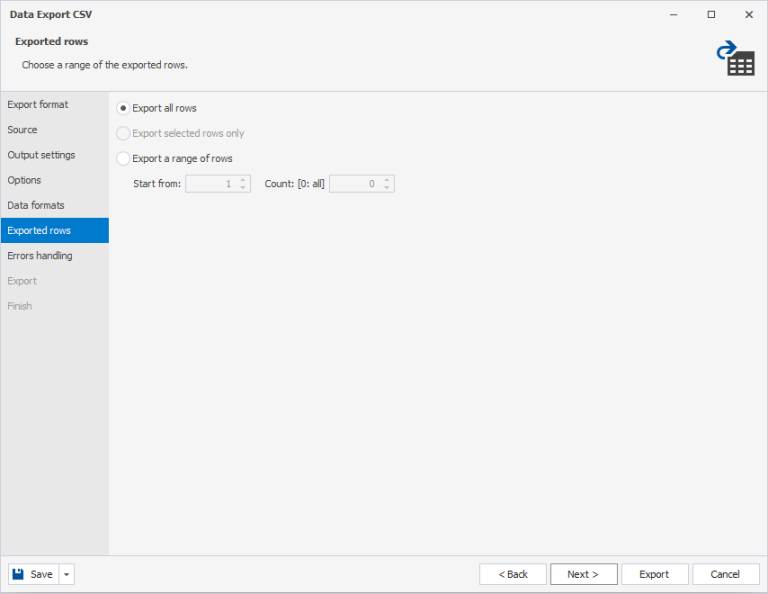This screenshot has width=768, height=594.
Task: Click inside the Count input field
Action: 354,184
